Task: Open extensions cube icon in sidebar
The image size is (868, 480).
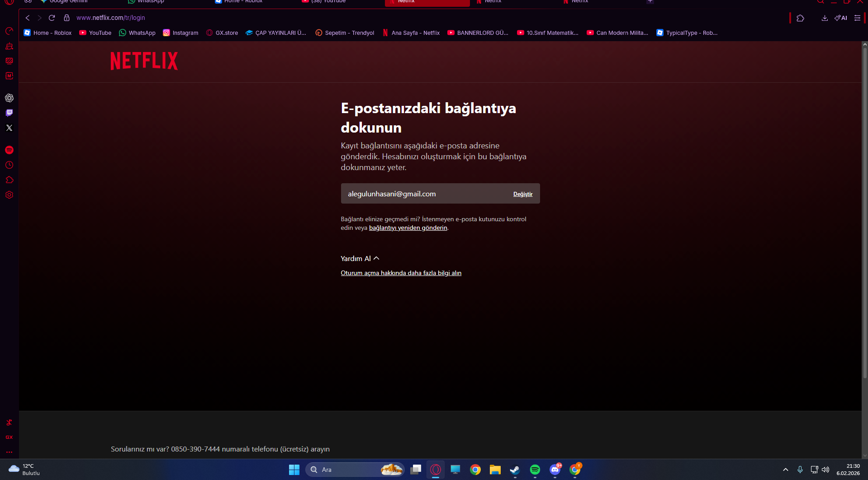Action: (x=9, y=180)
